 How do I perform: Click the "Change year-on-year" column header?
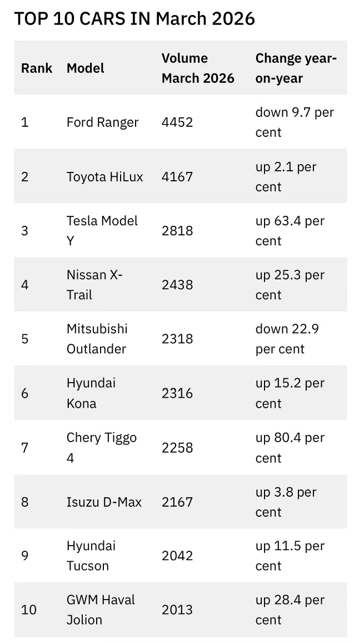(x=296, y=68)
